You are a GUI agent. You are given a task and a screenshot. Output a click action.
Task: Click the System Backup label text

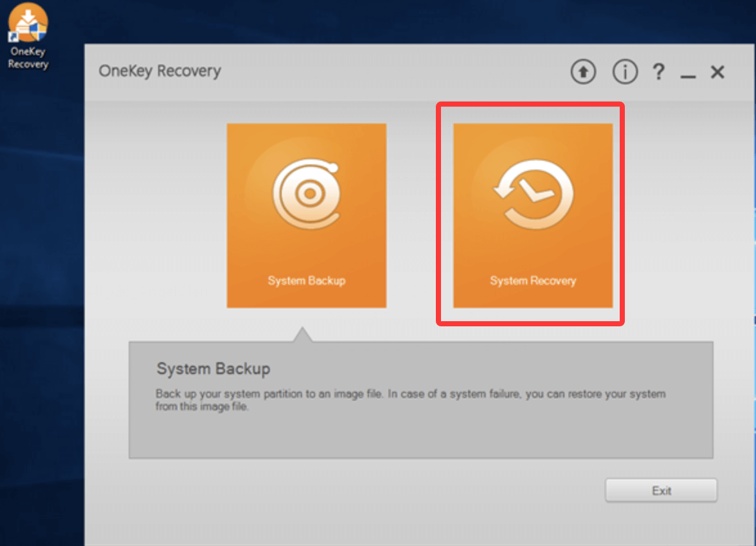(307, 281)
